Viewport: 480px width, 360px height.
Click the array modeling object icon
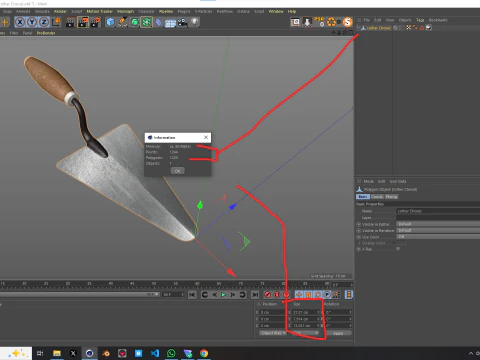pyautogui.click(x=146, y=22)
